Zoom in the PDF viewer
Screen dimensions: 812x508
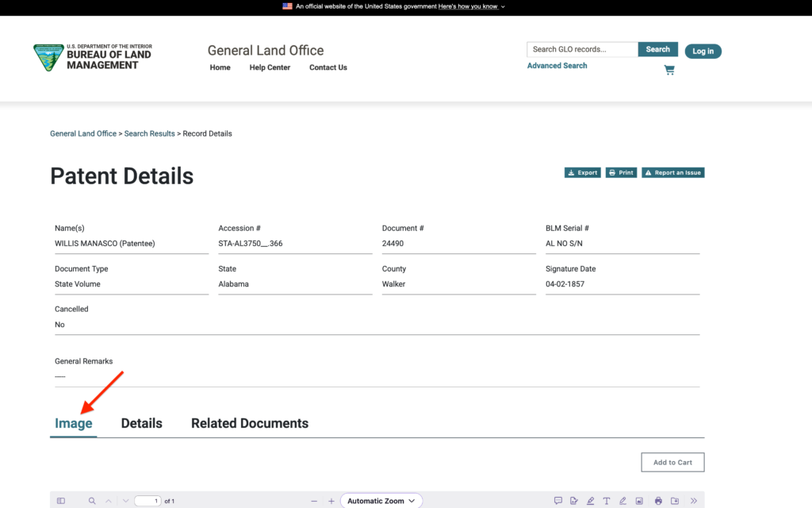tap(331, 501)
